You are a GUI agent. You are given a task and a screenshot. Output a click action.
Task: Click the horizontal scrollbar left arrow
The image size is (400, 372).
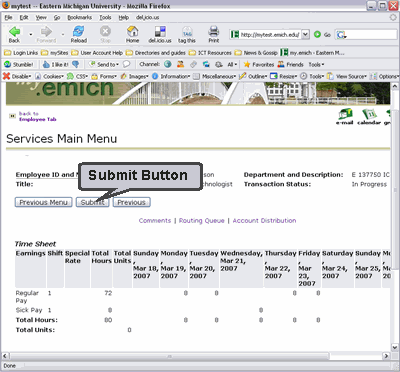pyautogui.click(x=4, y=356)
